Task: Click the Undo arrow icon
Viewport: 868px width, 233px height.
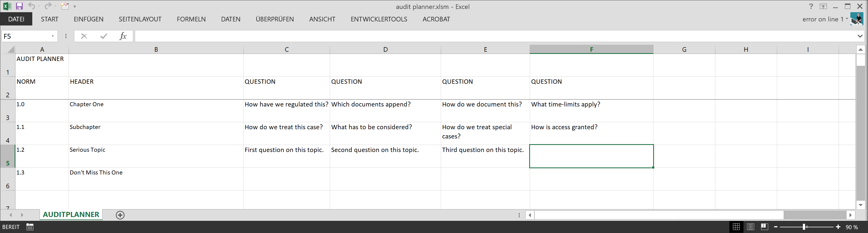Action: tap(31, 6)
